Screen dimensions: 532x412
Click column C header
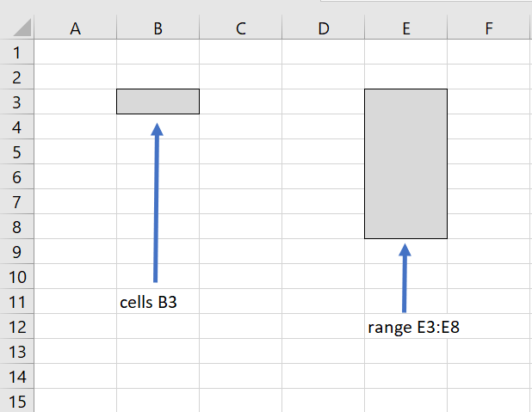pos(240,28)
